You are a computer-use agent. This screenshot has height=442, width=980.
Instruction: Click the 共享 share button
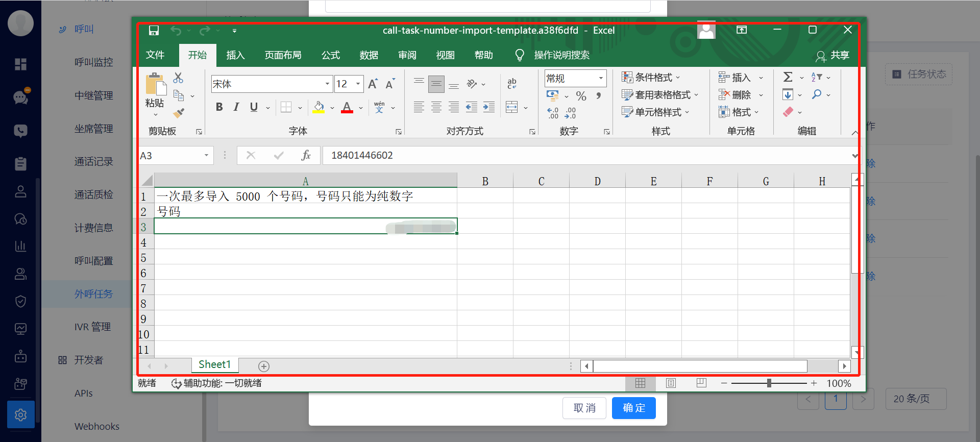pyautogui.click(x=832, y=56)
